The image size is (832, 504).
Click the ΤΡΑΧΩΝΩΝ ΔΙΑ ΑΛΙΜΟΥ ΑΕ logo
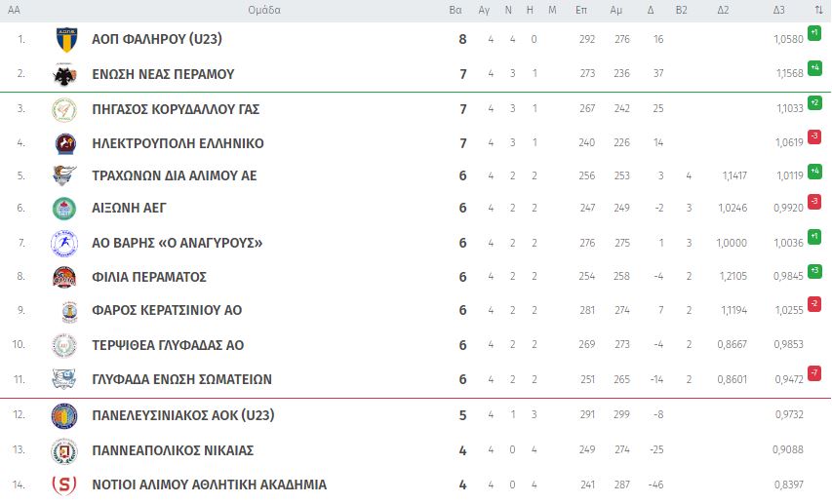(x=64, y=175)
